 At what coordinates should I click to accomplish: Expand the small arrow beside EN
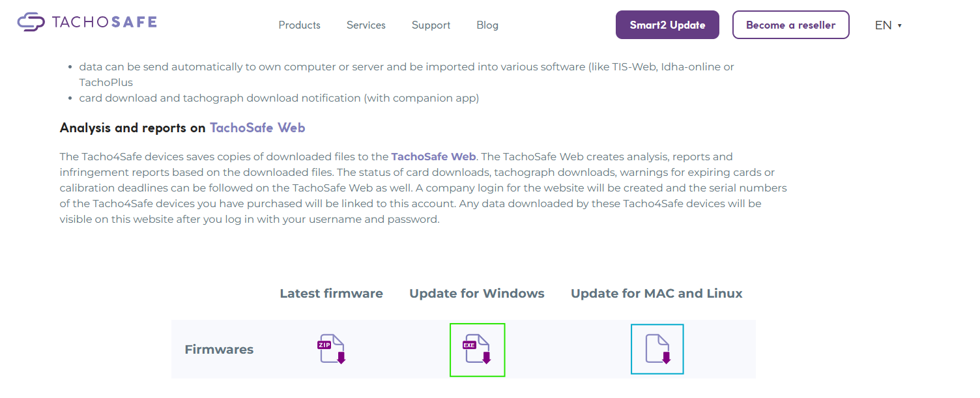pos(899,26)
